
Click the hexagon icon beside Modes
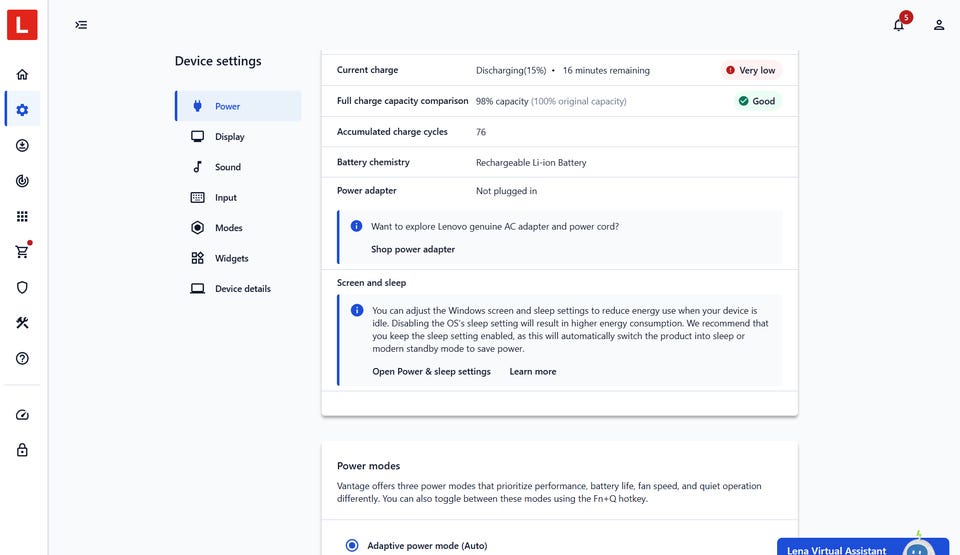click(197, 228)
